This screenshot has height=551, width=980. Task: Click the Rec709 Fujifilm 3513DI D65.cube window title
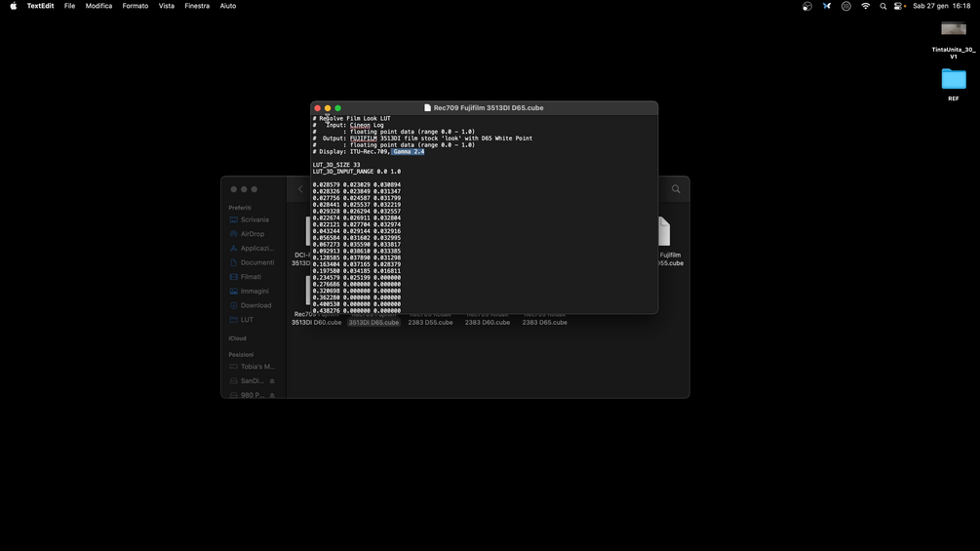click(x=489, y=108)
